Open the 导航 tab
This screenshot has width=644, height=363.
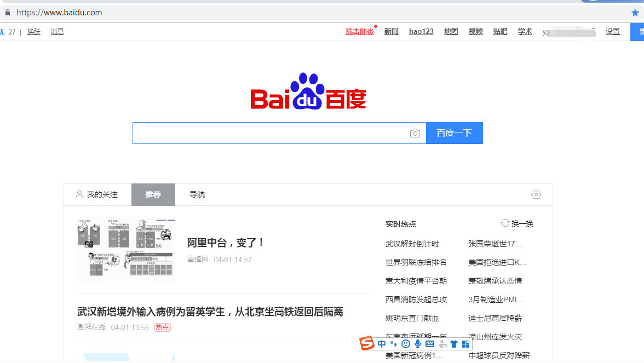click(197, 195)
